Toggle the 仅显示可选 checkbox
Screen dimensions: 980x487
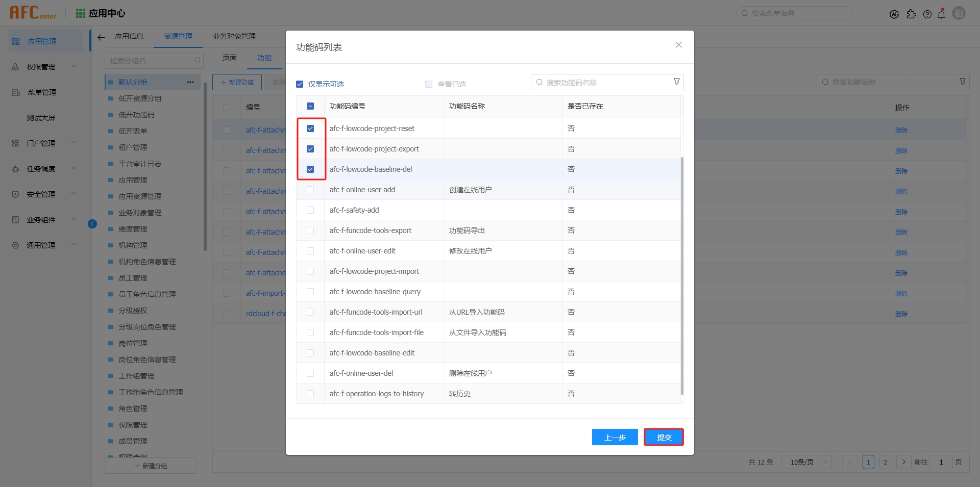point(300,84)
